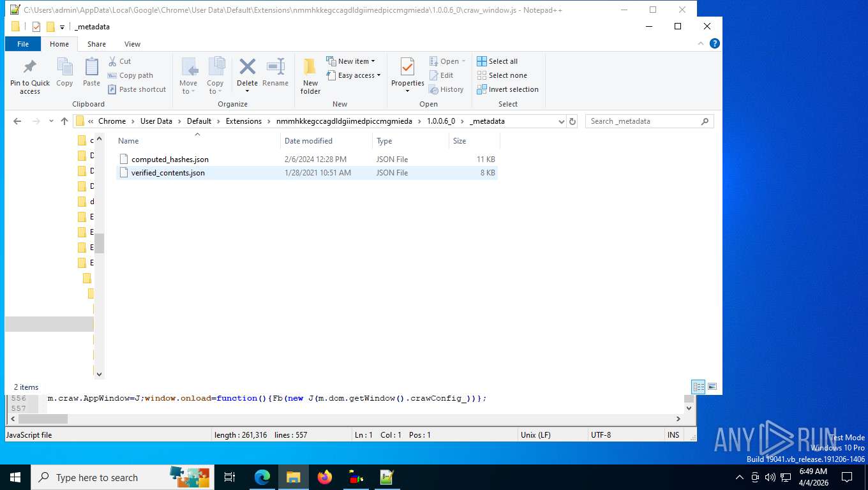Switch to the Share ribbon tab
Viewport: 868px width, 490px height.
tap(97, 44)
